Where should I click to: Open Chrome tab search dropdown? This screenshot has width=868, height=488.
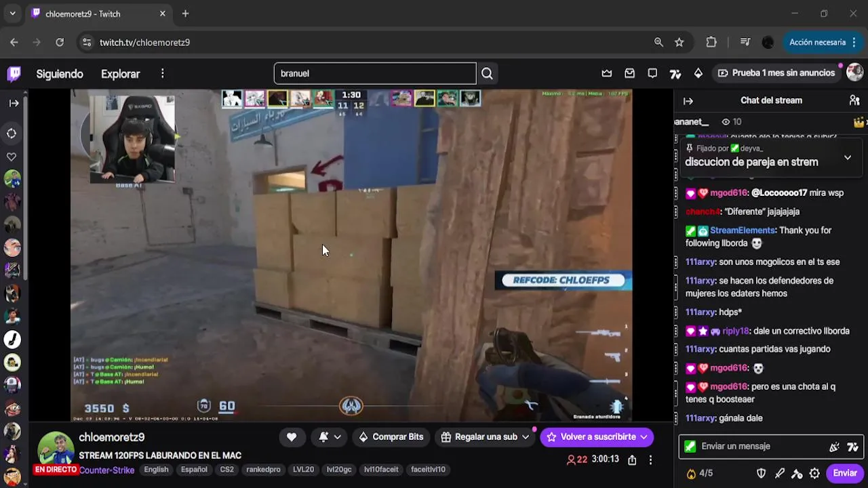click(12, 14)
